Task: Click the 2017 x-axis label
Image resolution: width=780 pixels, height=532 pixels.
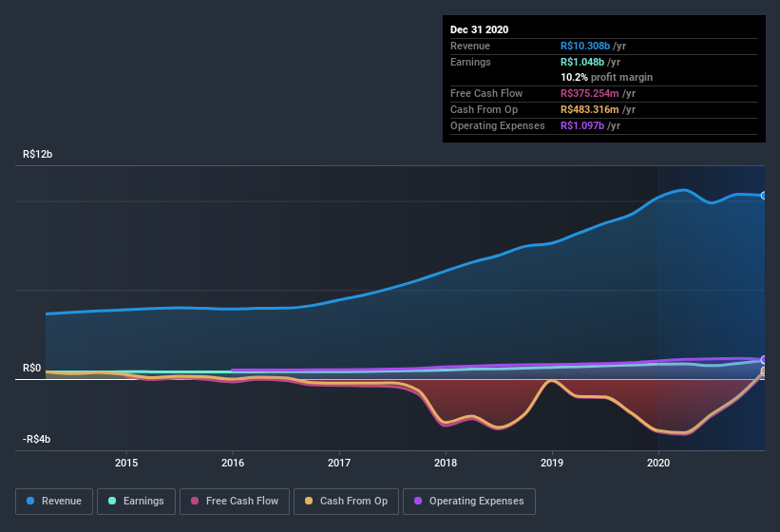Action: [339, 463]
